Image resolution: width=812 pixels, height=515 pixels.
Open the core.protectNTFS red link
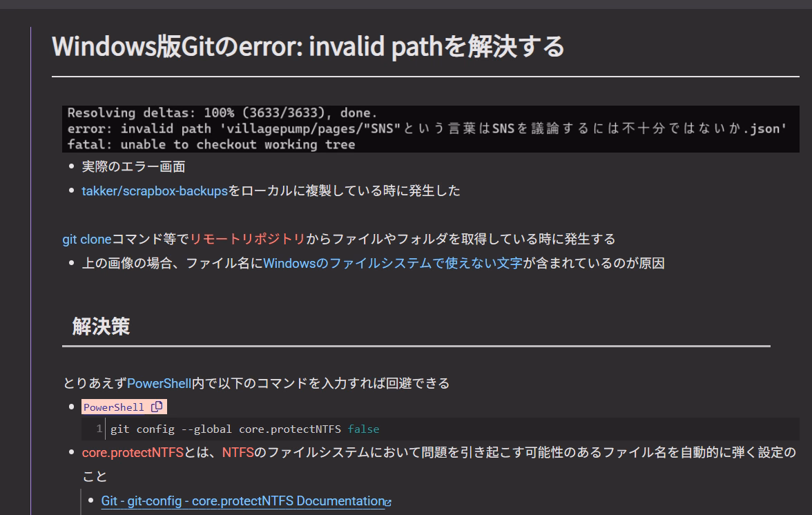[x=133, y=453]
